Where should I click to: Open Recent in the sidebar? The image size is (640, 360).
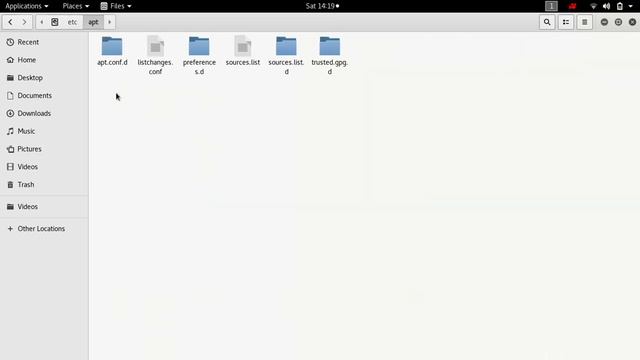[x=44, y=42]
